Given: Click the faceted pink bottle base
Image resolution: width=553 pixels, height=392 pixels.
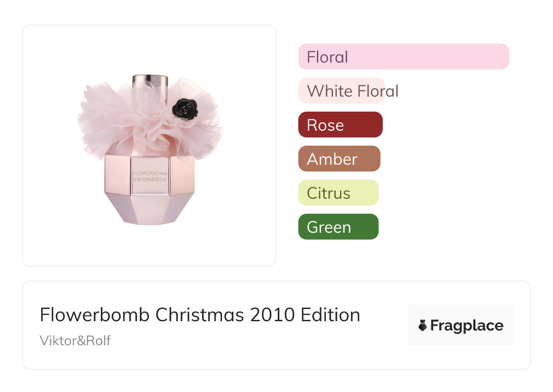Looking at the screenshot, I should [x=150, y=209].
